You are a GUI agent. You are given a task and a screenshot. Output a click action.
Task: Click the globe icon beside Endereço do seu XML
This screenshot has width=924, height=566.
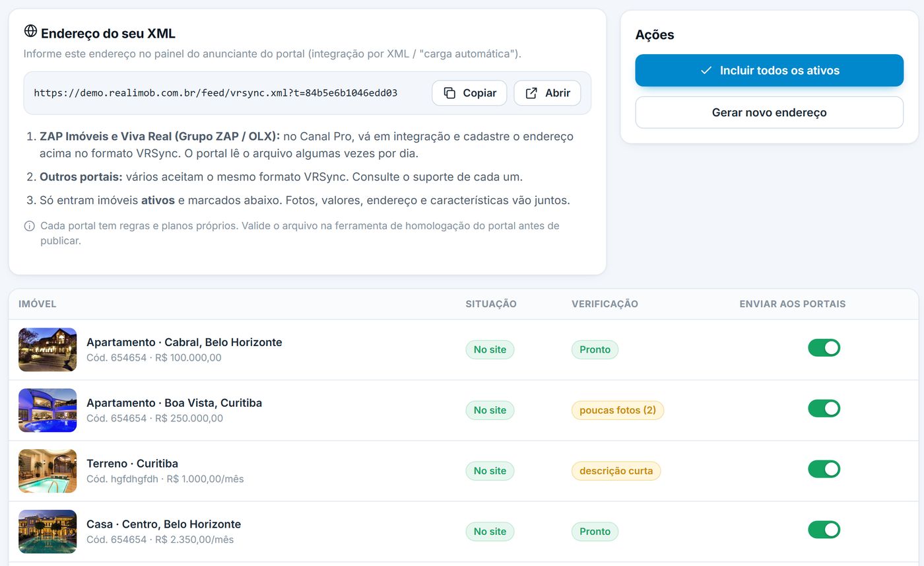coord(30,31)
